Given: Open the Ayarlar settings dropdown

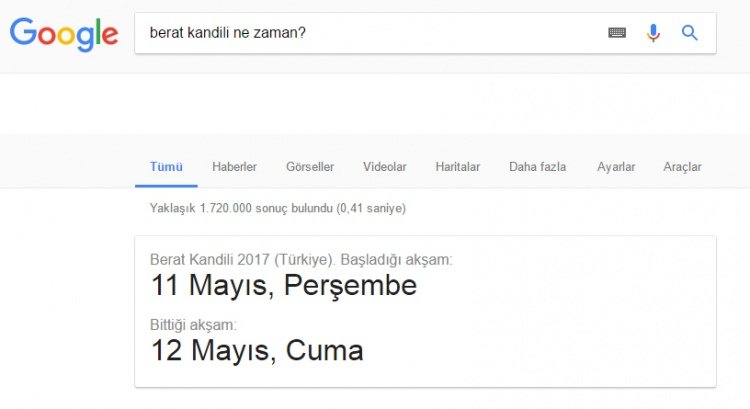Looking at the screenshot, I should [616, 167].
